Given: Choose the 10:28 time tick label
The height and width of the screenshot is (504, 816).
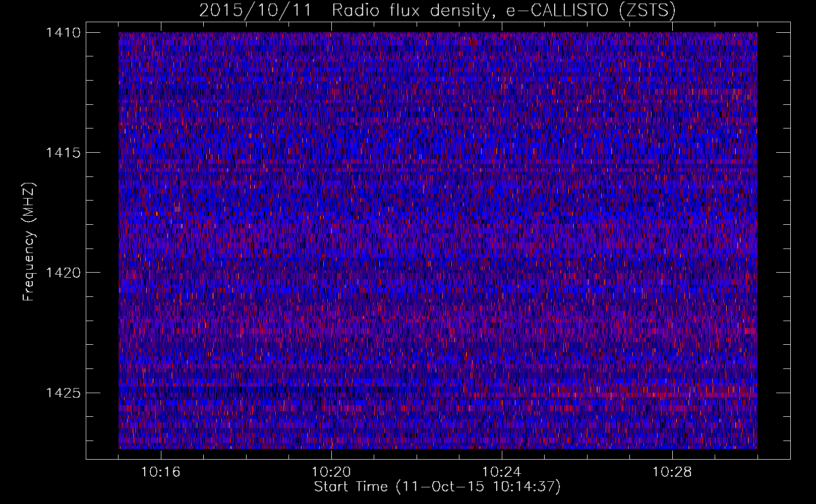Looking at the screenshot, I should [672, 472].
